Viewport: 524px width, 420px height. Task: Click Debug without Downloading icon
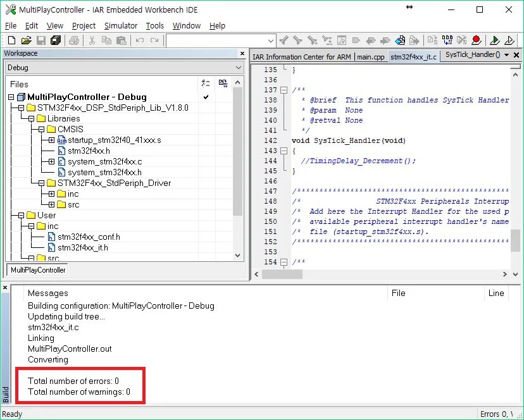click(509, 40)
